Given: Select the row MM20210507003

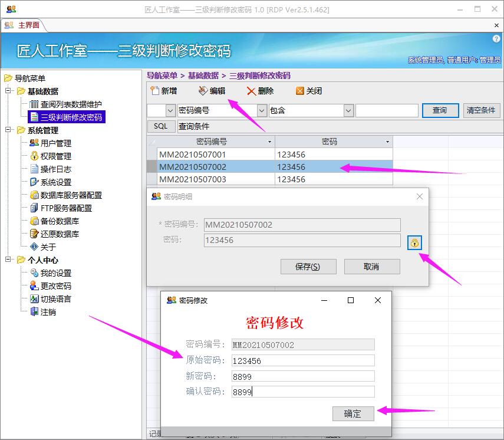Looking at the screenshot, I should click(x=269, y=179).
